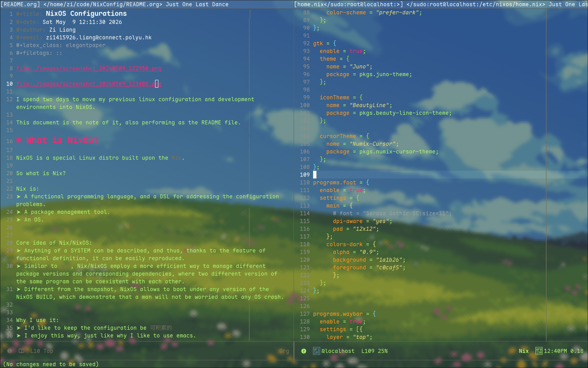Click the "BeautyLine" icon theme name
This screenshot has width=588, height=368.
(x=369, y=105)
